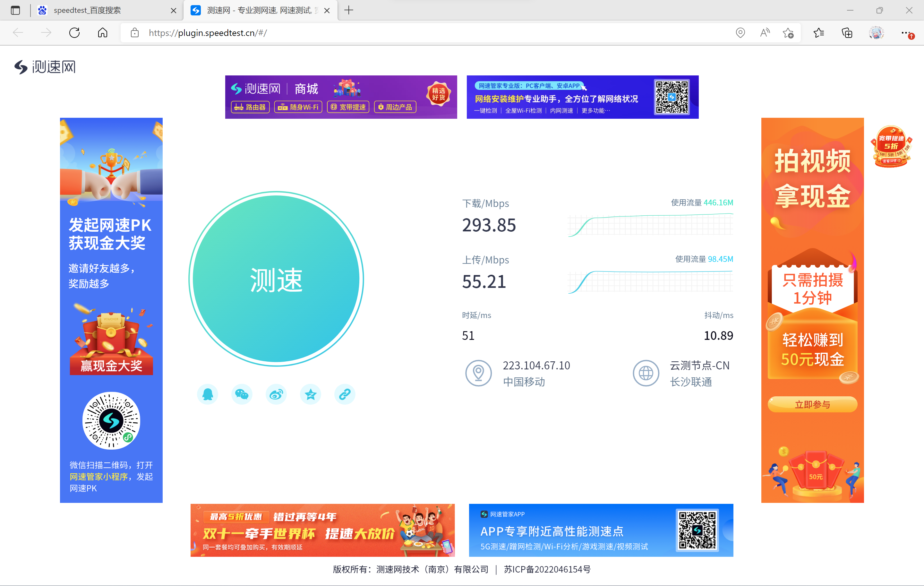Viewport: 924px width, 586px height.
Task: Click the 长沙联通 server text
Action: pos(691,382)
